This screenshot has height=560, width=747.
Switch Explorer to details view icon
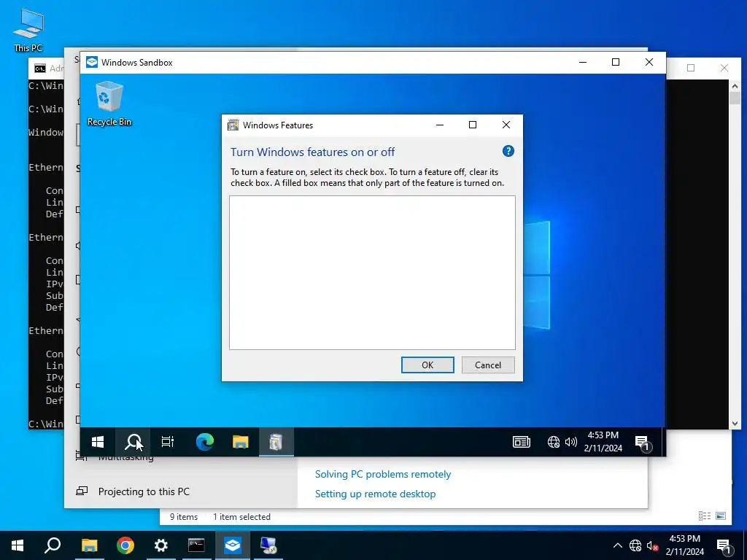click(705, 516)
